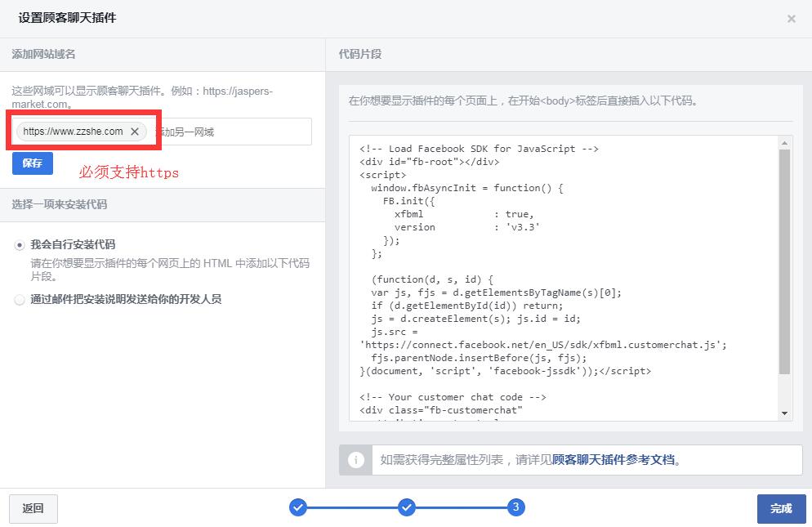Click the first completed step checkmark
812x527 pixels.
(x=298, y=507)
